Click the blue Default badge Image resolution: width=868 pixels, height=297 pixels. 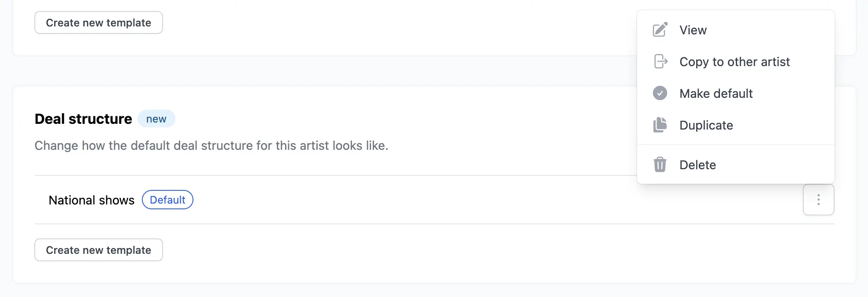point(167,200)
